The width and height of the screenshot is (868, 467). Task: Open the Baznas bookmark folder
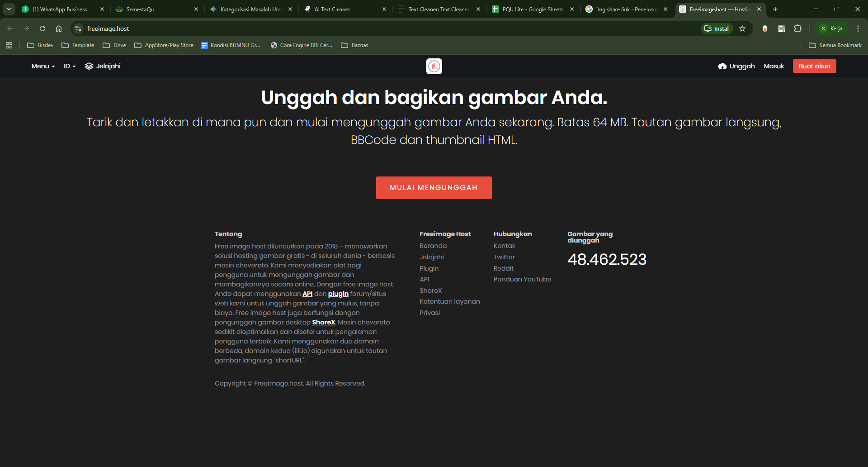click(x=354, y=45)
